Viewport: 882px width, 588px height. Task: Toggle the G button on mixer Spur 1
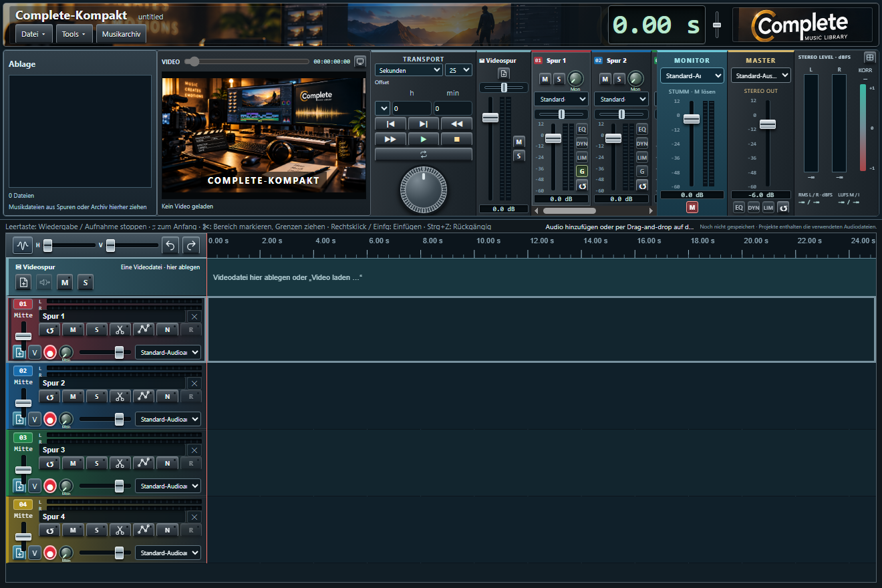[x=582, y=171]
